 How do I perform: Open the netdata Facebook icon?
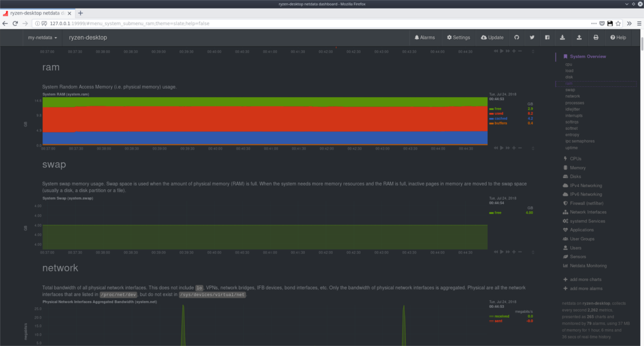pos(547,38)
